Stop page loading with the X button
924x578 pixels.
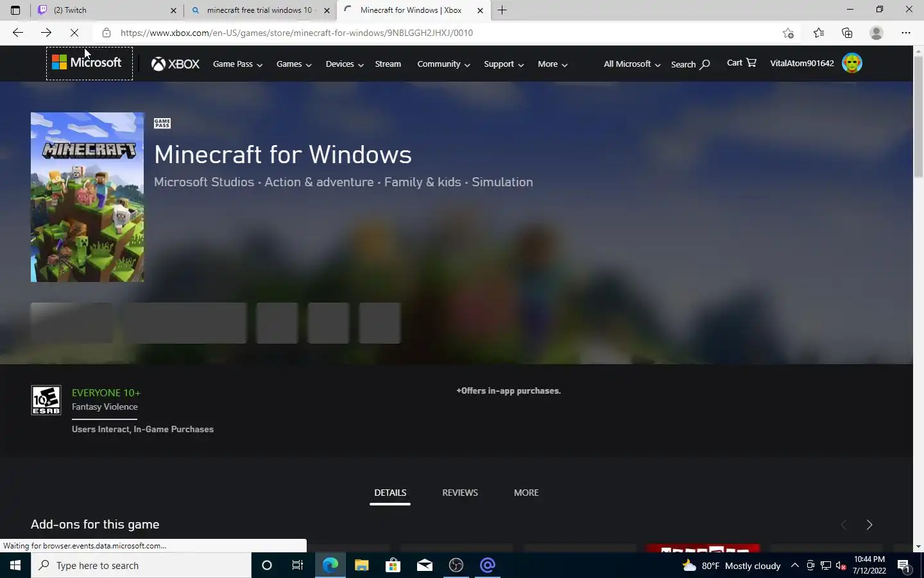pos(74,33)
